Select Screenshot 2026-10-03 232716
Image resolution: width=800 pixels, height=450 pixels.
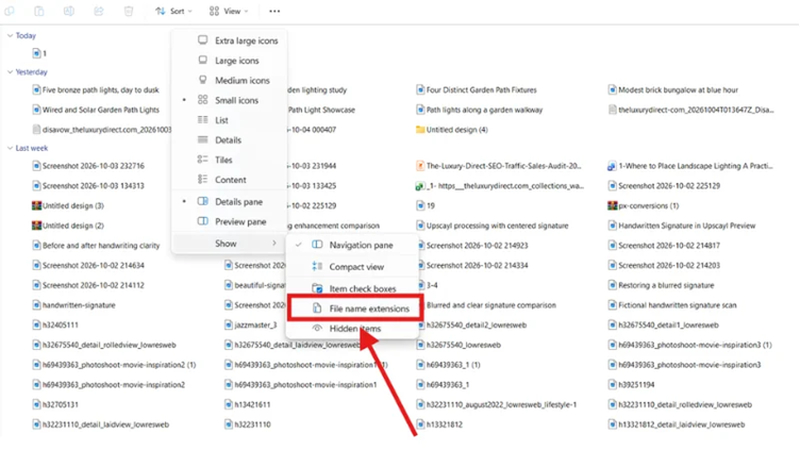point(88,166)
